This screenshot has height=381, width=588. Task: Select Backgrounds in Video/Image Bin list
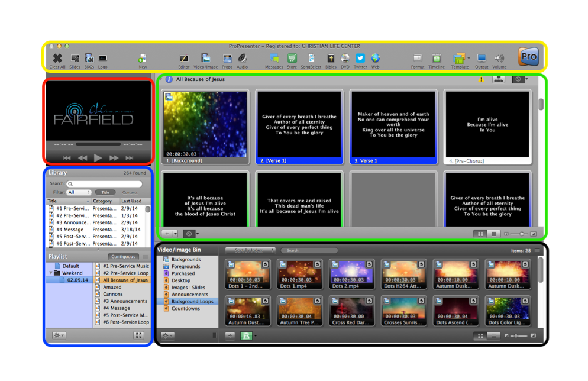point(186,260)
